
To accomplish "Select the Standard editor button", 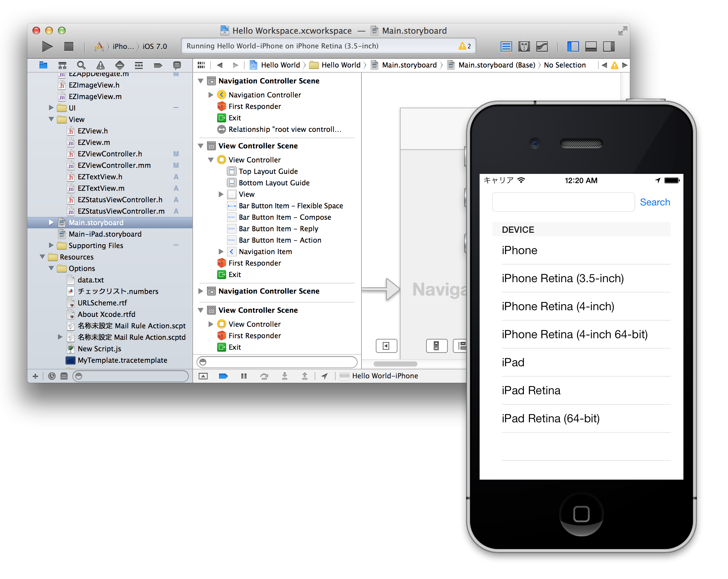I will pos(506,46).
